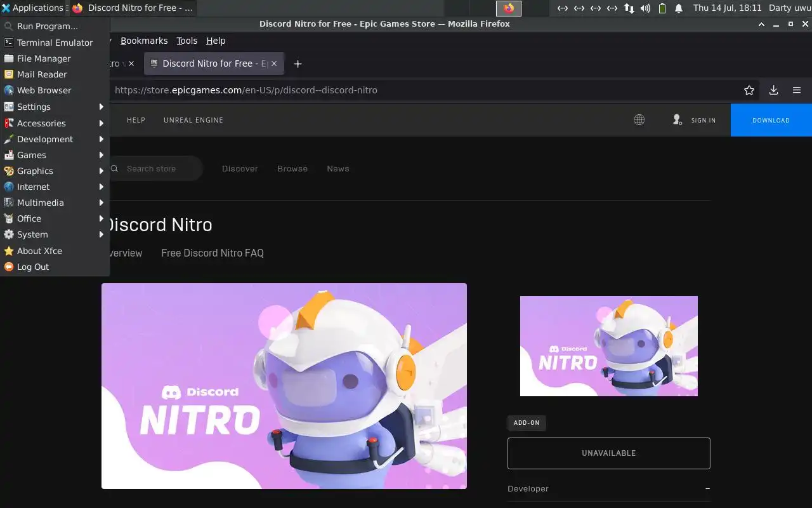812x508 pixels.
Task: Click the ADD-ON tag label
Action: tap(527, 423)
